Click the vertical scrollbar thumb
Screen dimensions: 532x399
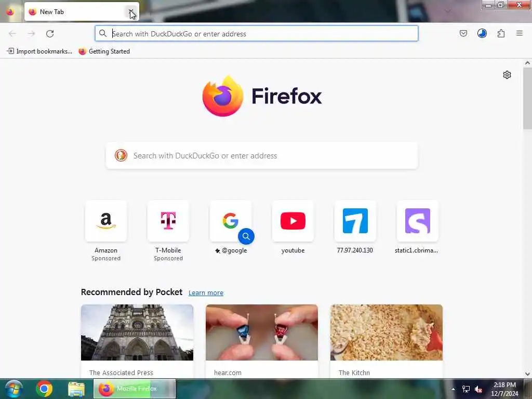(527, 98)
